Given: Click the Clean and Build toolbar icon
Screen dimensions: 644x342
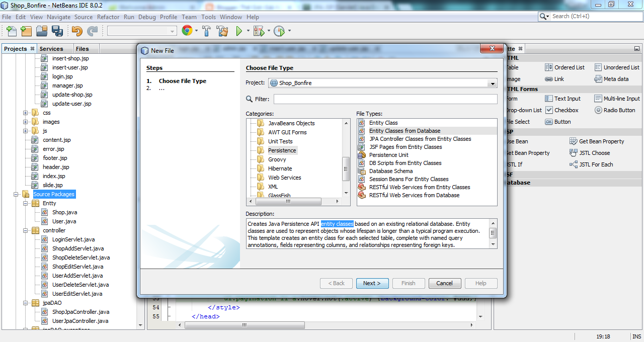Looking at the screenshot, I should 222,31.
